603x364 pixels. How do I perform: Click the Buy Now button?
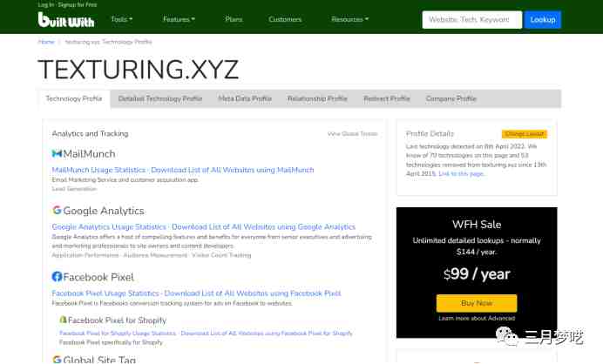click(477, 303)
